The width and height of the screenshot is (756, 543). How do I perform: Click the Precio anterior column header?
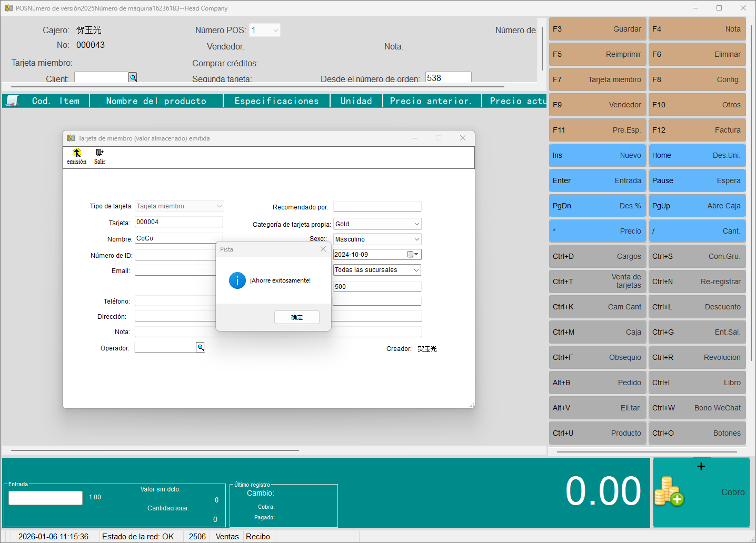[432, 101]
